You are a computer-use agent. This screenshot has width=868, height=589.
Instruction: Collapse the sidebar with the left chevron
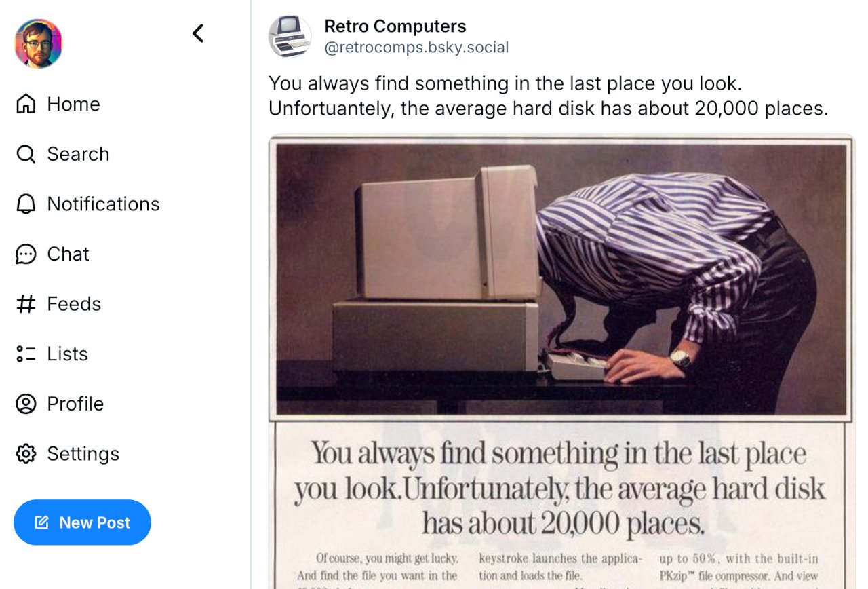[198, 33]
